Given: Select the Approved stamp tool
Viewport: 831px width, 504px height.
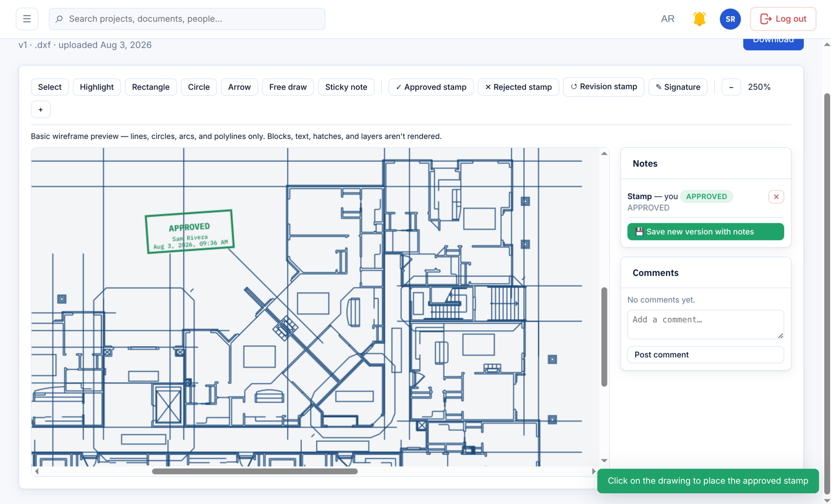Looking at the screenshot, I should click(431, 87).
